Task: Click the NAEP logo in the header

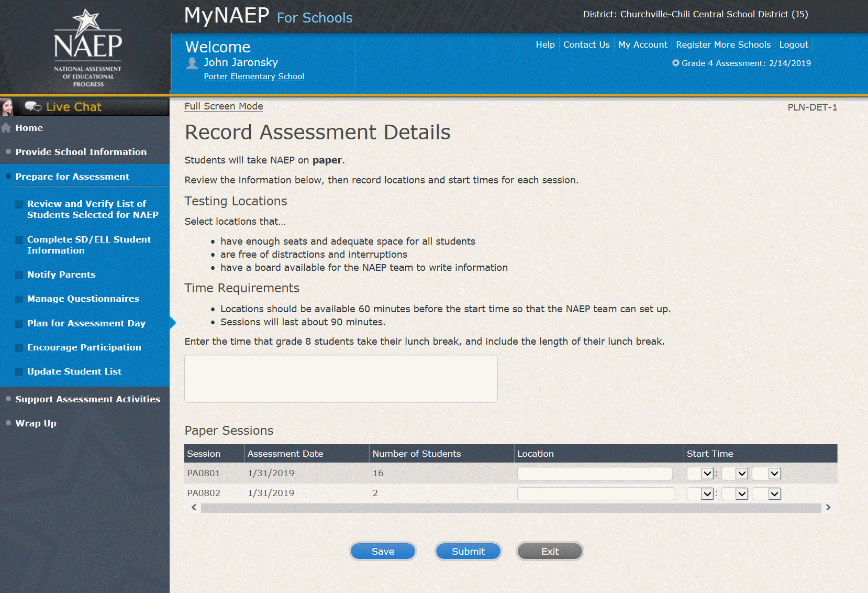Action: point(87,47)
